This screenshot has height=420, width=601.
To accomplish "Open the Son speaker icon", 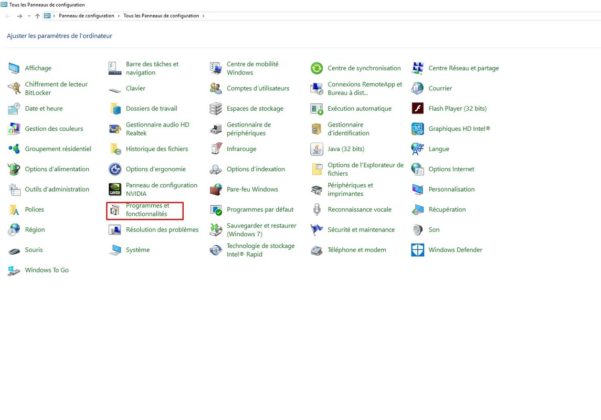I will coord(418,229).
